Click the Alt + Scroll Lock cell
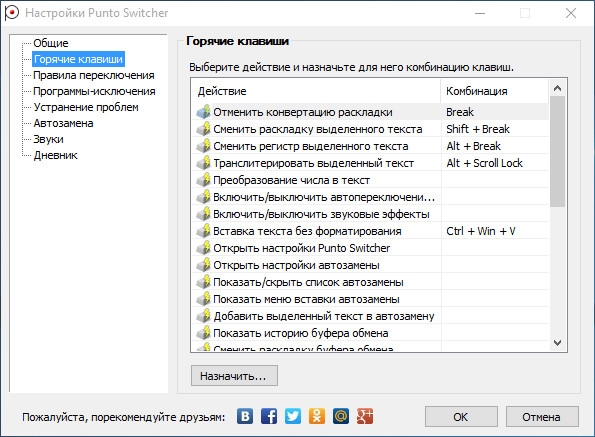The width and height of the screenshot is (595, 437). [495, 163]
